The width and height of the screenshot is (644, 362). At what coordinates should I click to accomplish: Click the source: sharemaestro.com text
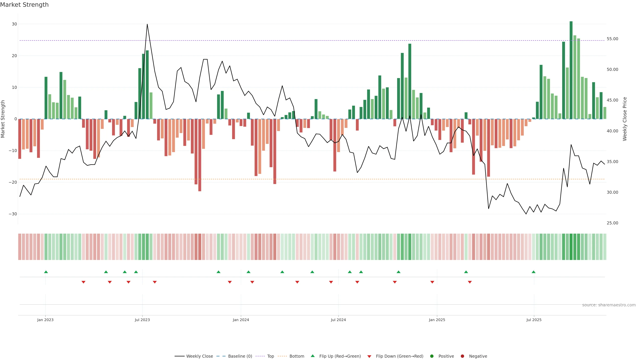609,305
